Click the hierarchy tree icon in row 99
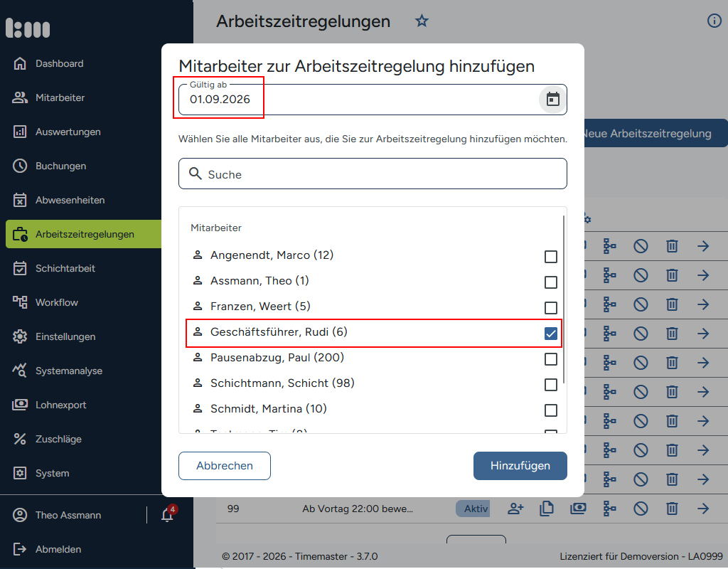728x569 pixels. (x=609, y=509)
